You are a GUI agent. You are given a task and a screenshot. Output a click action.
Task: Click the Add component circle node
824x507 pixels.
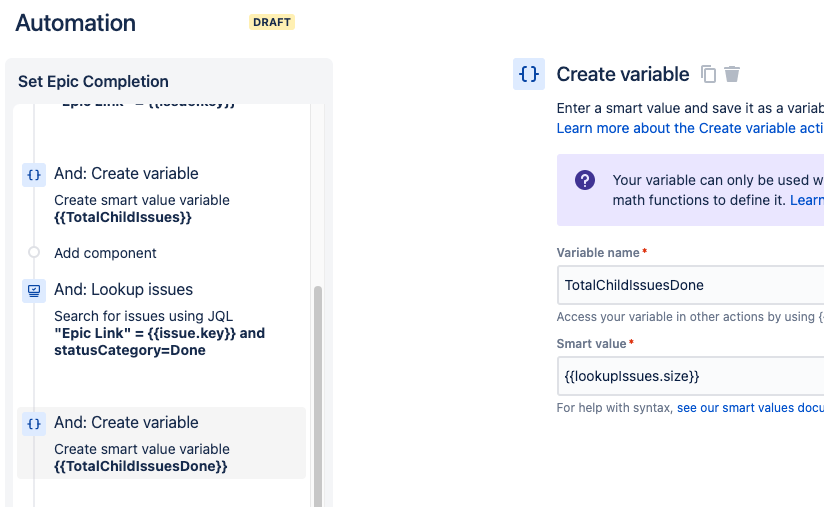click(34, 253)
